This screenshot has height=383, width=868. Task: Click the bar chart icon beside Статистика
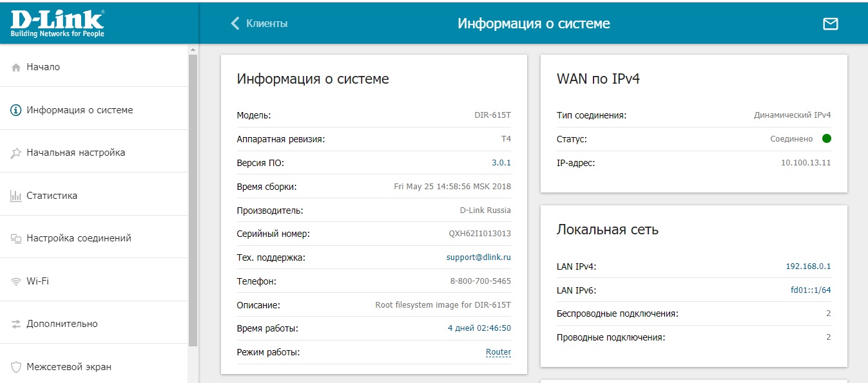pyautogui.click(x=16, y=196)
